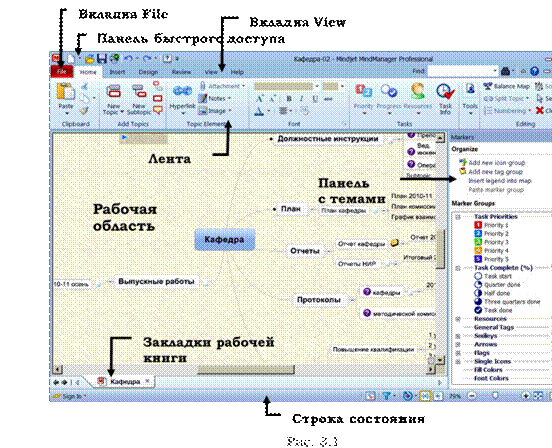This screenshot has height=448, width=552.
Task: Switch to the Insert tab
Action: click(118, 72)
